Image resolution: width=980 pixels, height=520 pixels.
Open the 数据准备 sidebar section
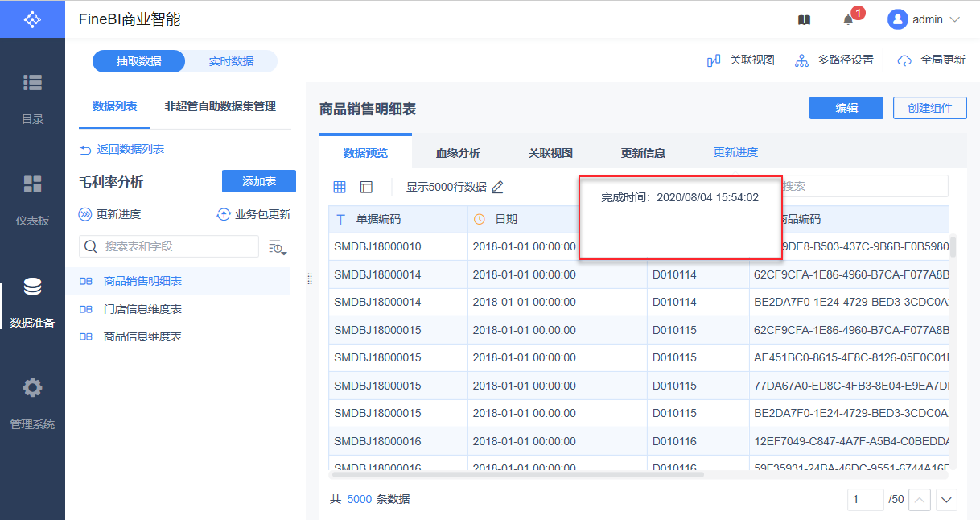pyautogui.click(x=32, y=303)
